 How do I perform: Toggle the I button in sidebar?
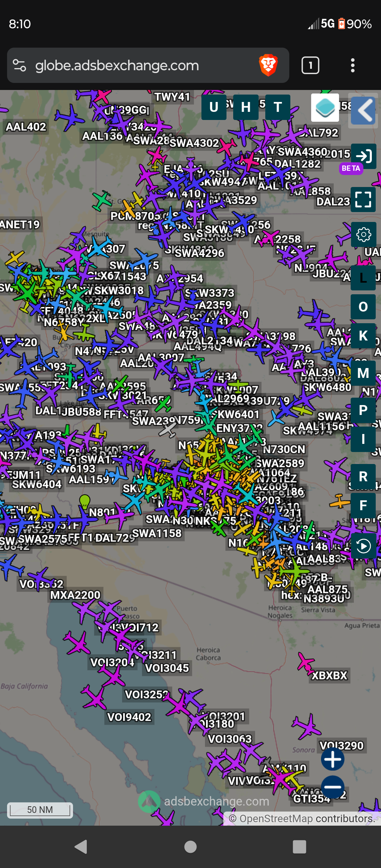tap(363, 439)
